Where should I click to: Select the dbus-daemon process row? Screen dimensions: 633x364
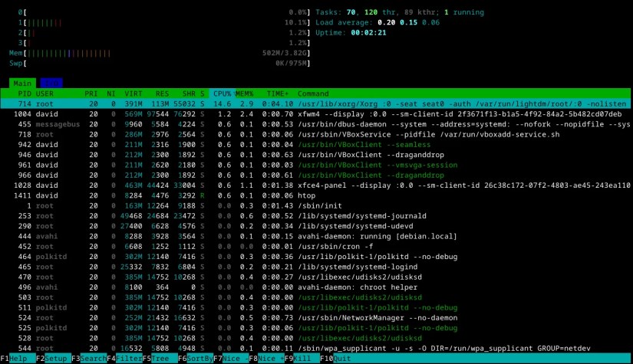[315, 124]
